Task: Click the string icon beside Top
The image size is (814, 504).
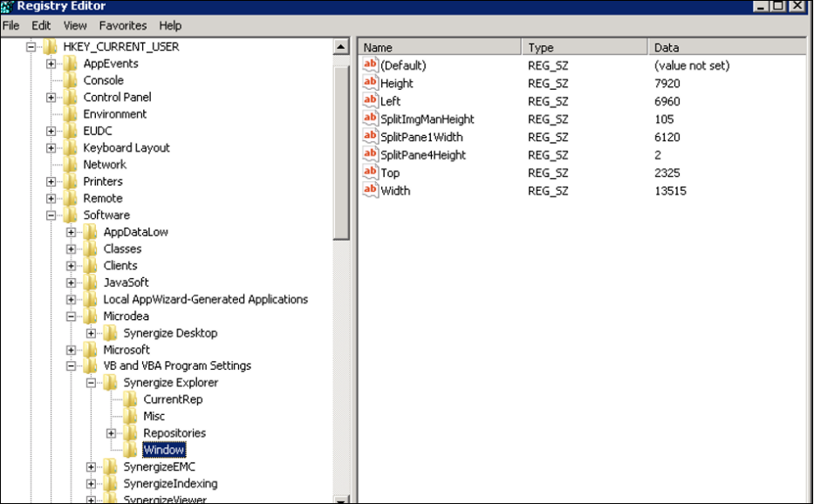Action: (370, 173)
